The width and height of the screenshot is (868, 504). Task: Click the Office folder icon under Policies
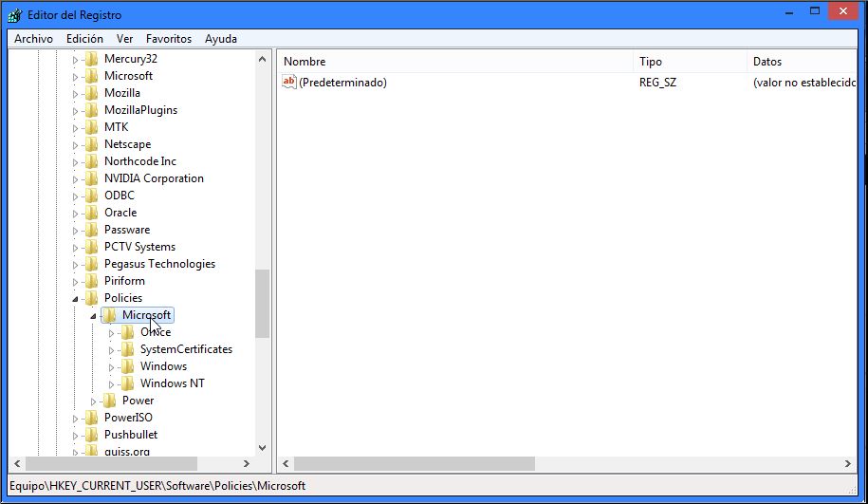coord(128,332)
